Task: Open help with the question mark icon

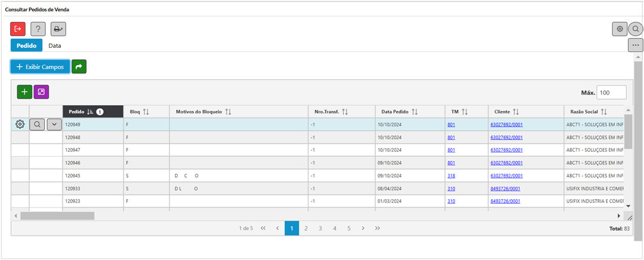Action: pyautogui.click(x=38, y=28)
